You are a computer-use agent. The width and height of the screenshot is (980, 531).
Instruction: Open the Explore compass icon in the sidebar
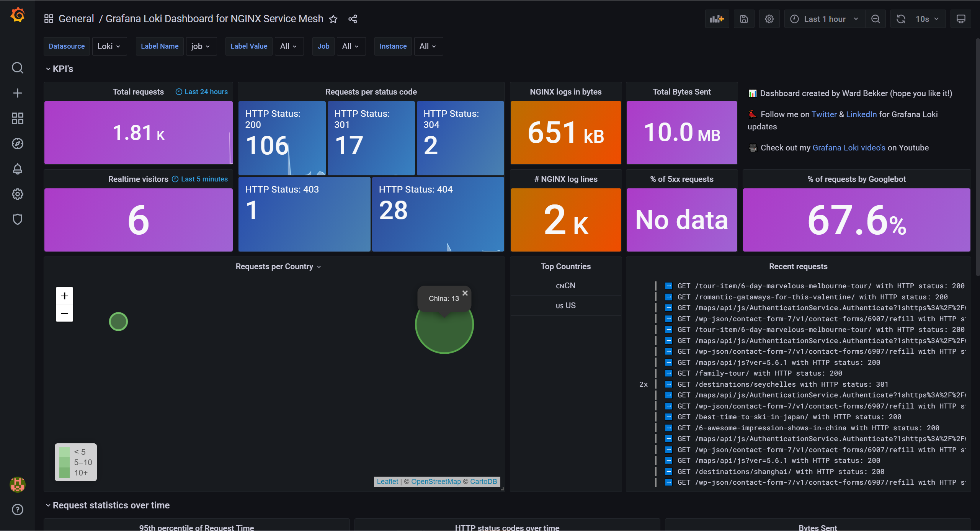tap(18, 144)
